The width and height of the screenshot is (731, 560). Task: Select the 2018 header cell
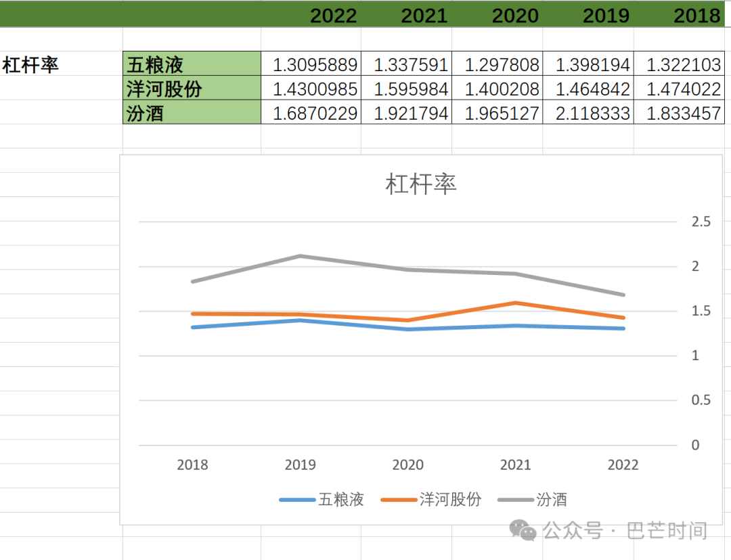(x=679, y=15)
